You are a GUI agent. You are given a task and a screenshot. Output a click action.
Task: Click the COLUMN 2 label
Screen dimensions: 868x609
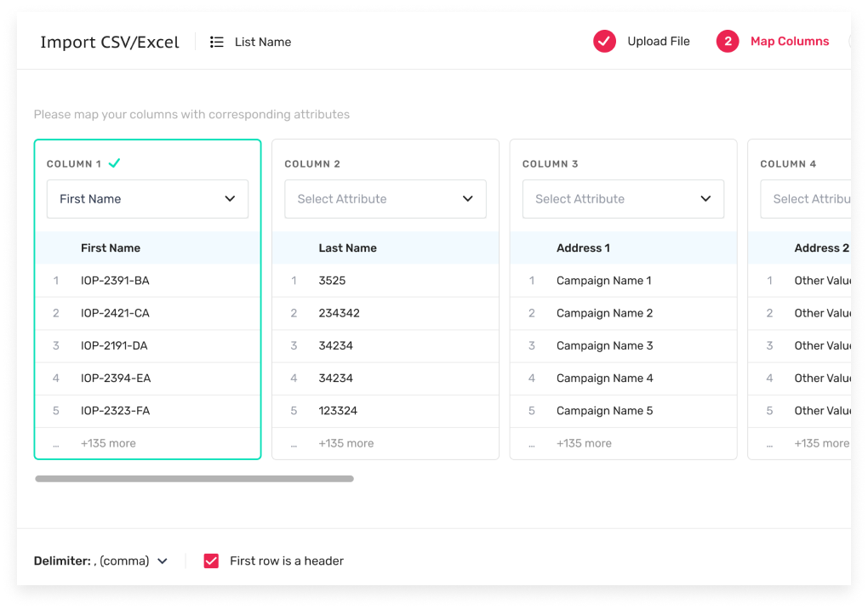(312, 163)
